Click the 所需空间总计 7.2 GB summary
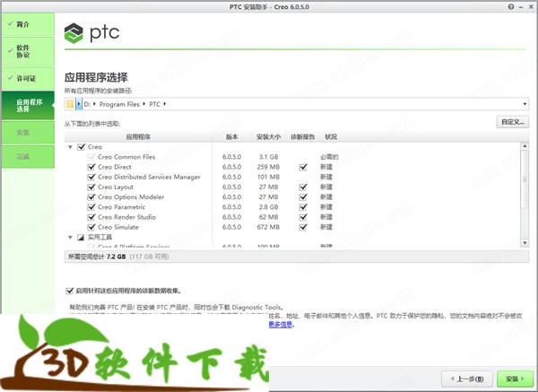538x392 pixels. point(97,257)
